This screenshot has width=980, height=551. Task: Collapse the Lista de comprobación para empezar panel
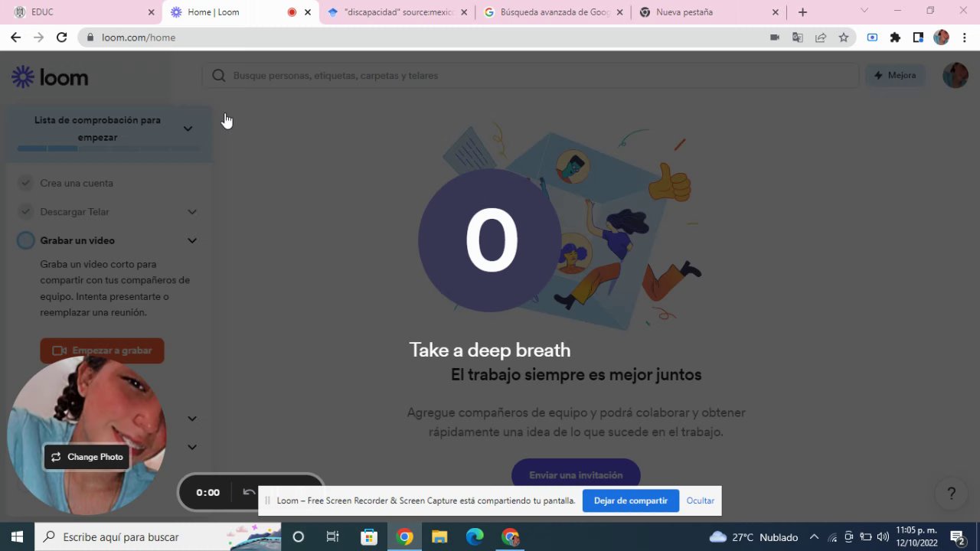[188, 129]
